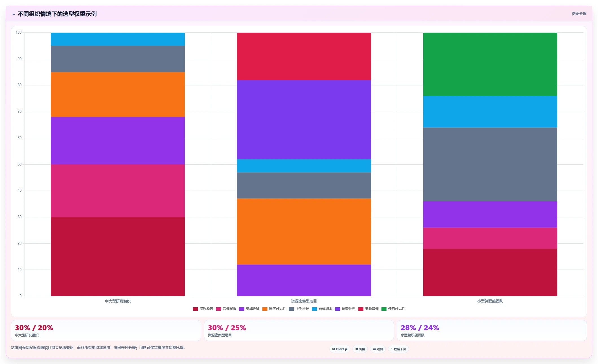Toggle the 进度可见性 legend item
Screen dimensions: 598x364
pos(274,309)
